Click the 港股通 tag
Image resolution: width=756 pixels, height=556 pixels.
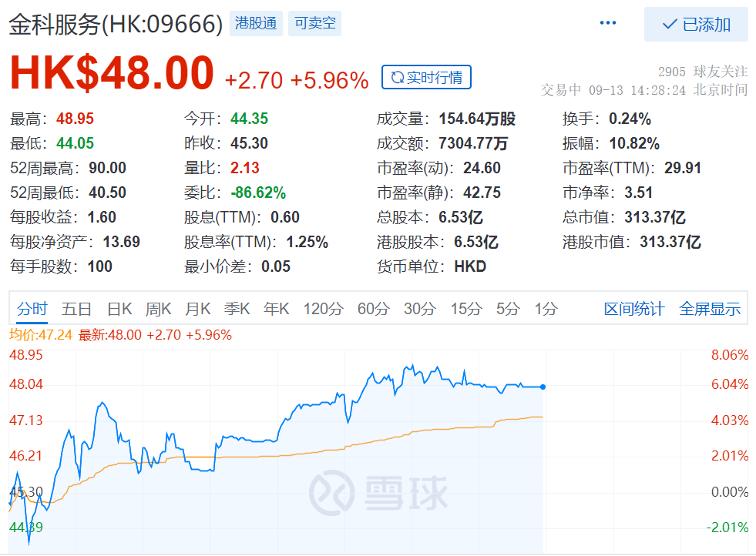coord(256,23)
